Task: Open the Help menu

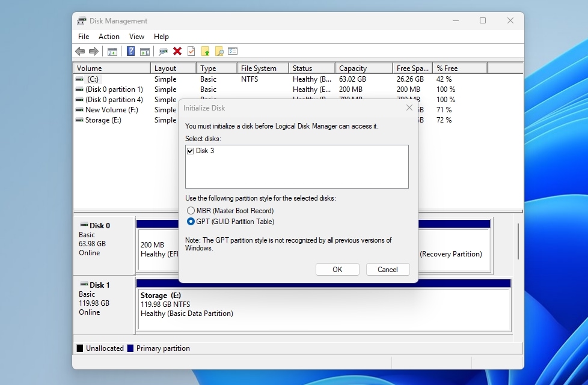Action: [x=161, y=37]
